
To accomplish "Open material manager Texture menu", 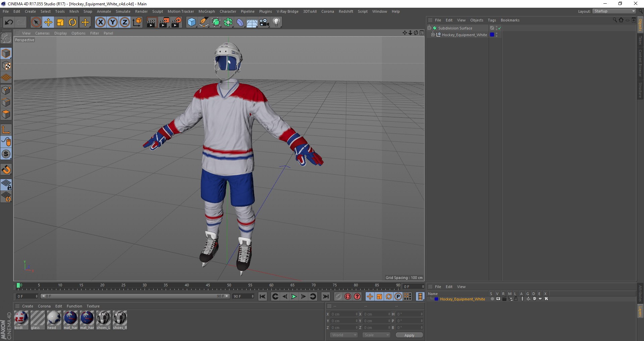I will [93, 306].
